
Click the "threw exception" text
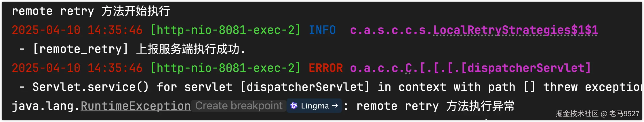point(593,87)
